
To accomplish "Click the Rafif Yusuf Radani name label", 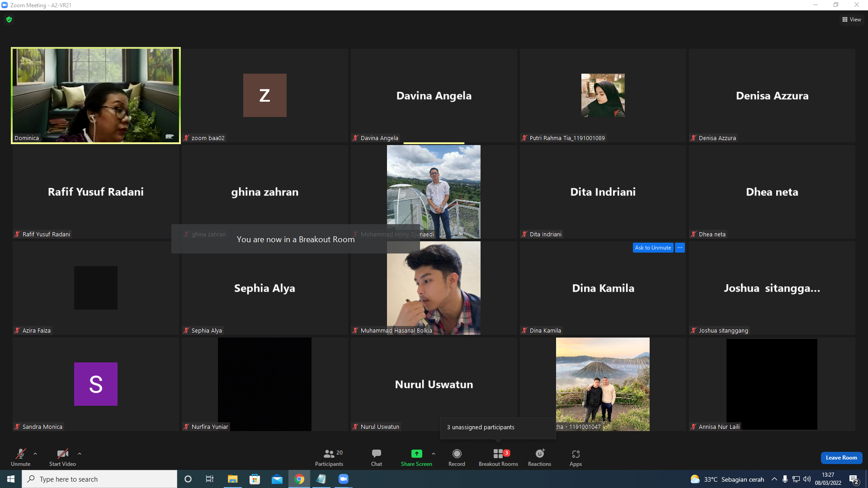I will click(46, 235).
